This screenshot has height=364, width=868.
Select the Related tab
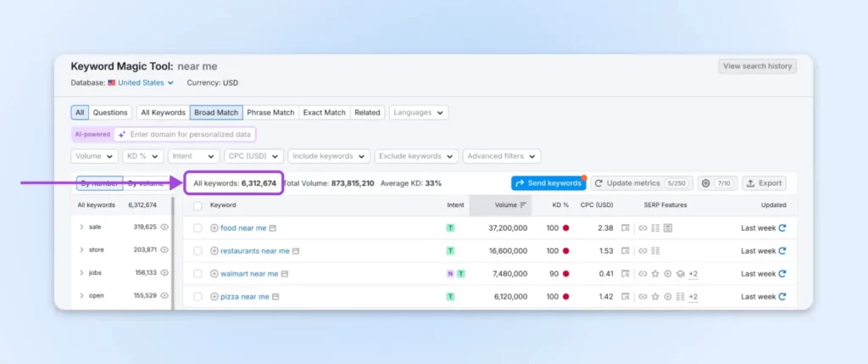[368, 113]
